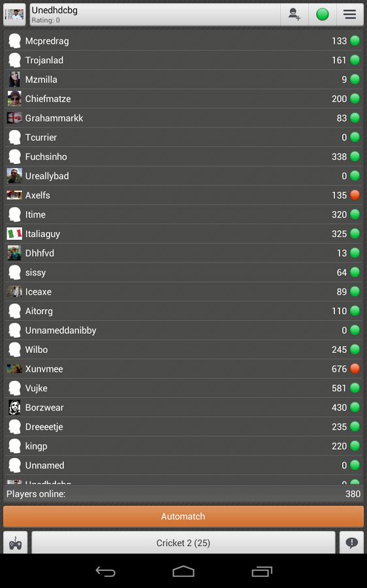
Task: Challenge player Wilbo
Action: (183, 350)
